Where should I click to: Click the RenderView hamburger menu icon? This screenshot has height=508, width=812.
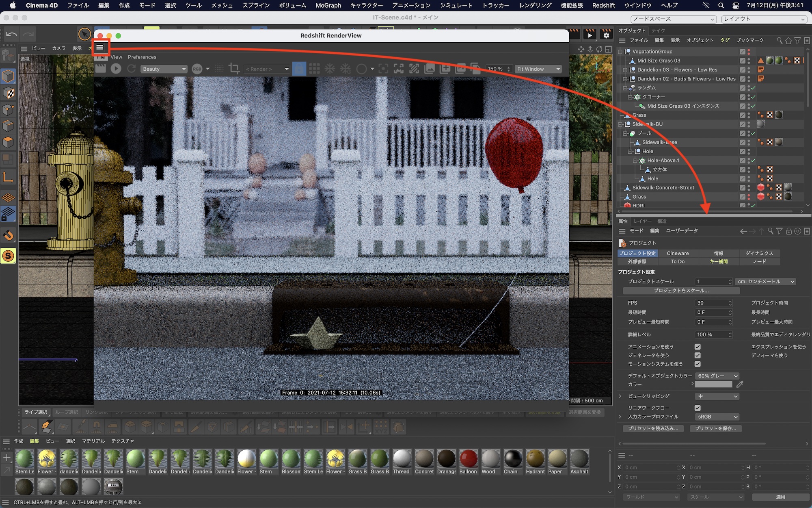(100, 48)
